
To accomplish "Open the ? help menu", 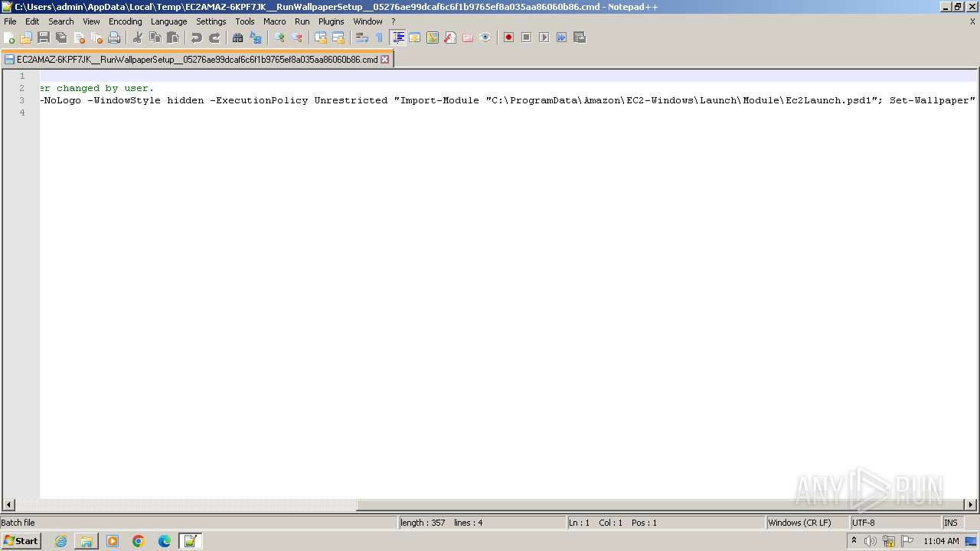I will click(394, 21).
